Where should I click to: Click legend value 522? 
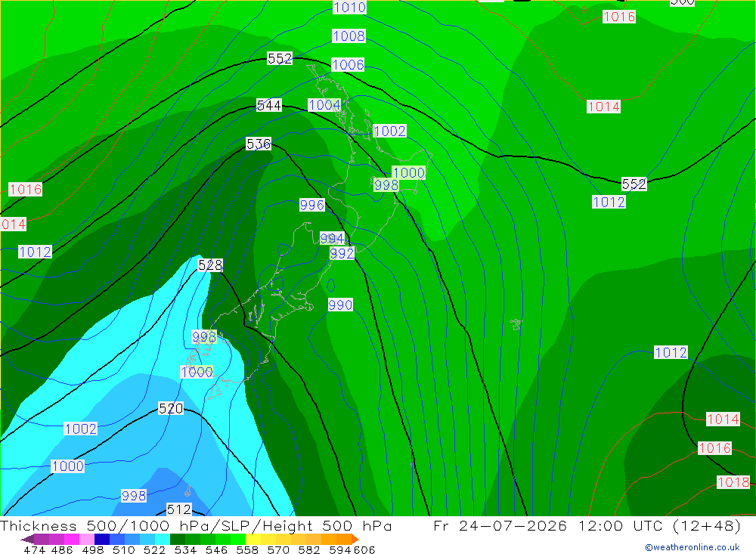[x=155, y=550]
